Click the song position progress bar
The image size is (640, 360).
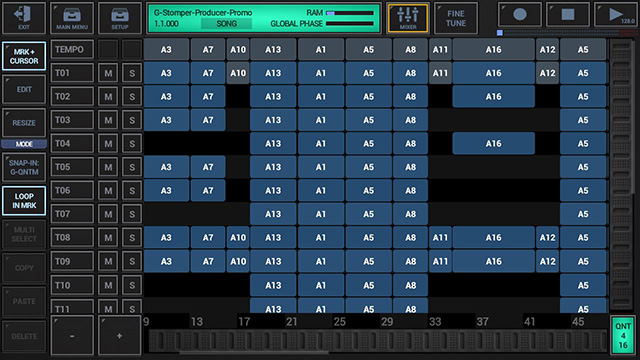tap(567, 33)
